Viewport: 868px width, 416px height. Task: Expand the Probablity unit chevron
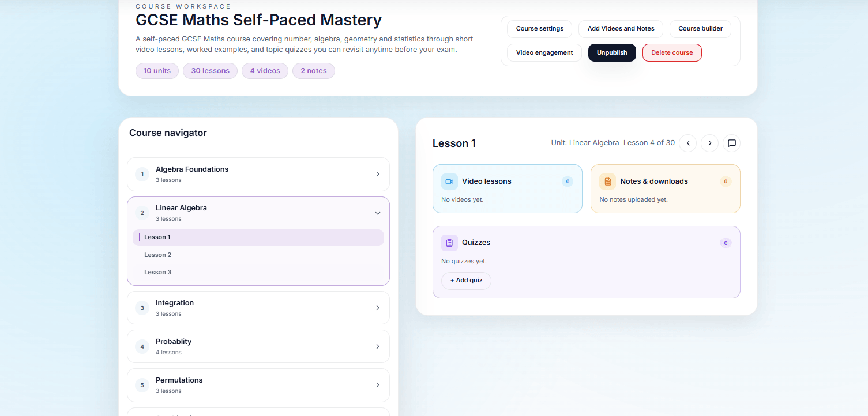point(378,346)
